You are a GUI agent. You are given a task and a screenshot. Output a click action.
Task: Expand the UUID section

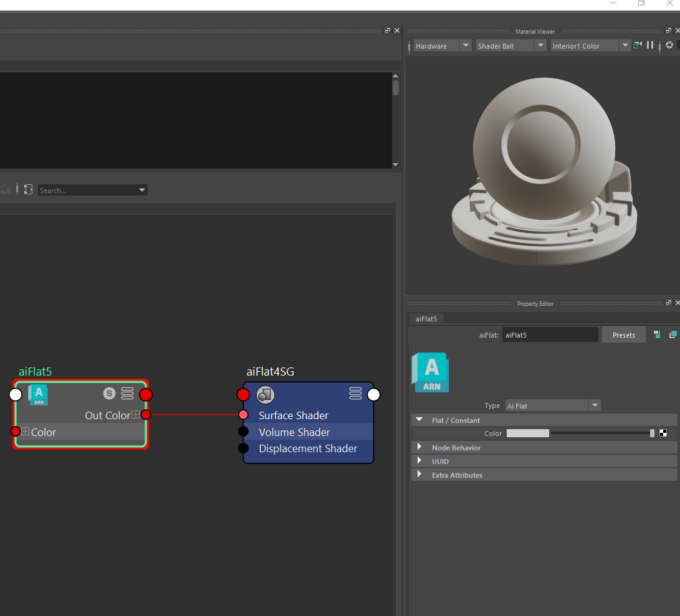(419, 461)
